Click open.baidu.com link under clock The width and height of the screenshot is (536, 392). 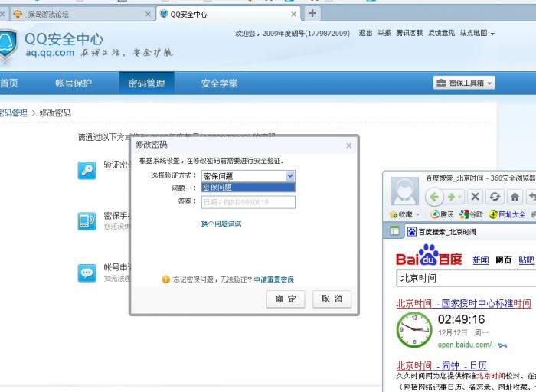click(x=465, y=345)
